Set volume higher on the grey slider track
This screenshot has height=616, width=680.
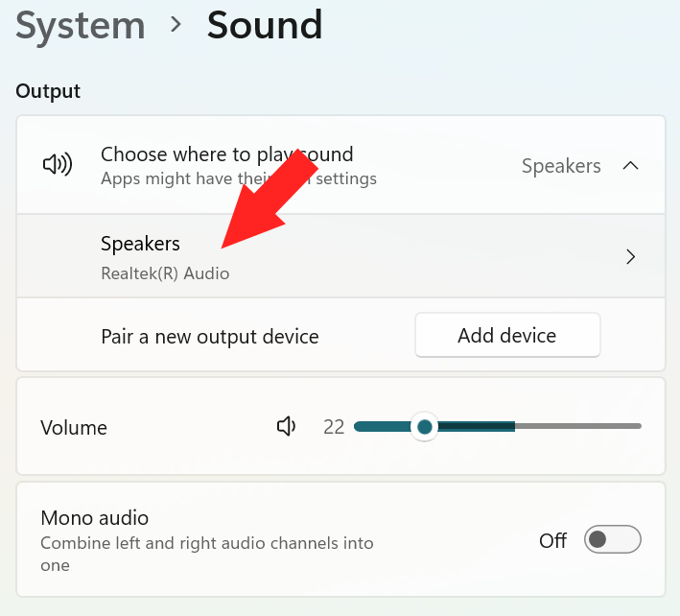577,426
